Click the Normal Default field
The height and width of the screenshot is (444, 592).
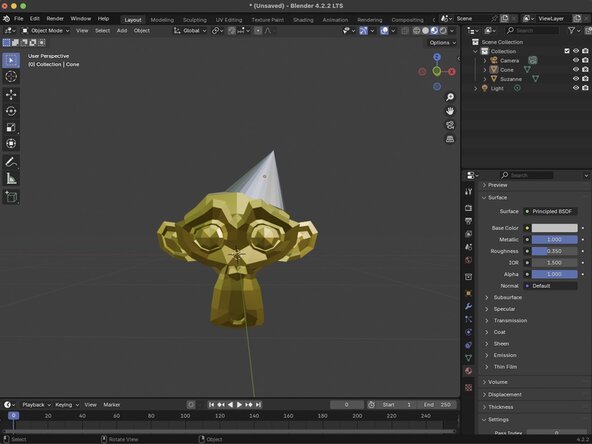pos(550,286)
